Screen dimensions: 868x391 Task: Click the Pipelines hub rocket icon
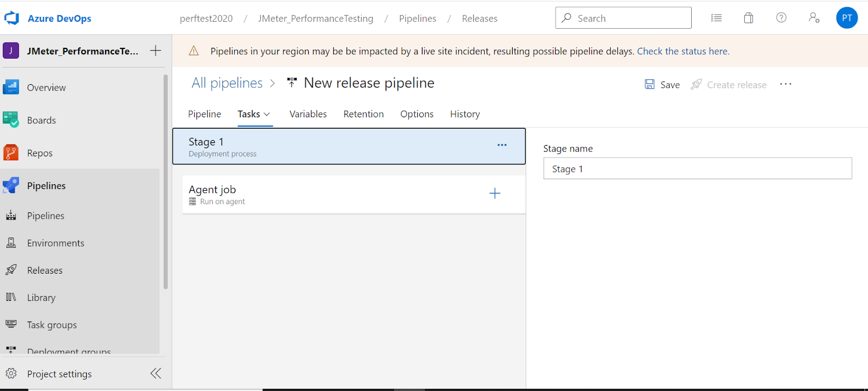11,185
